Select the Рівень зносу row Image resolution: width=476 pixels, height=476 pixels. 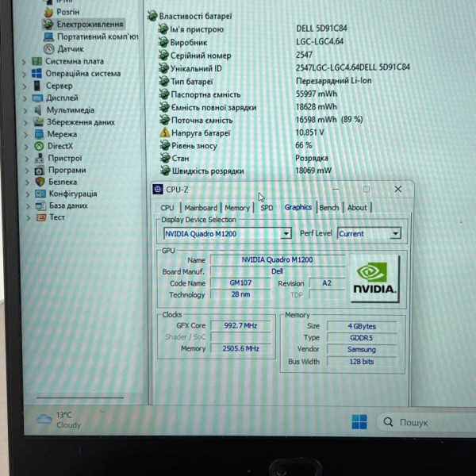click(x=236, y=145)
